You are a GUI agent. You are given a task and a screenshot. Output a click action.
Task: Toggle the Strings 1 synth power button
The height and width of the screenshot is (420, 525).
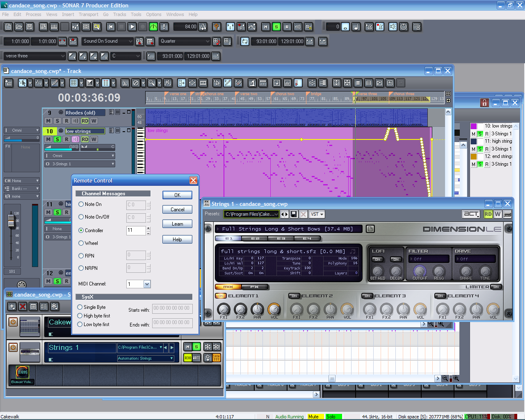13,347
